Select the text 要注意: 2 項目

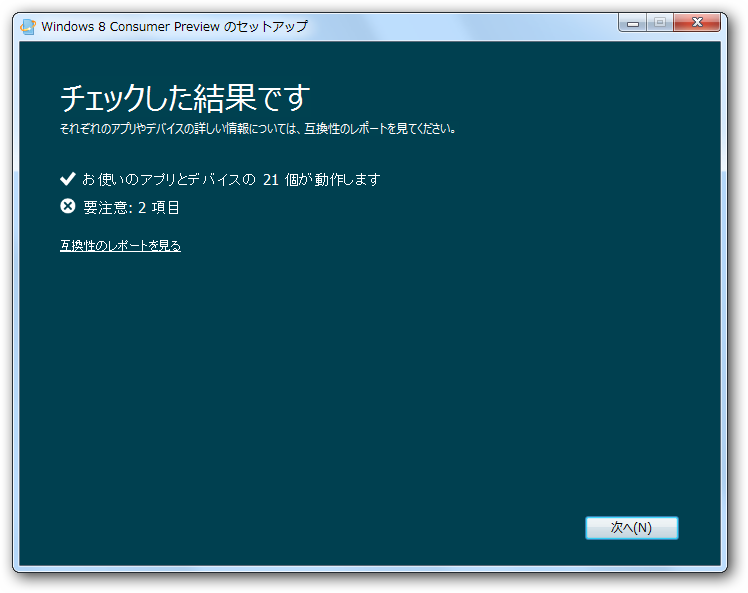(x=131, y=208)
